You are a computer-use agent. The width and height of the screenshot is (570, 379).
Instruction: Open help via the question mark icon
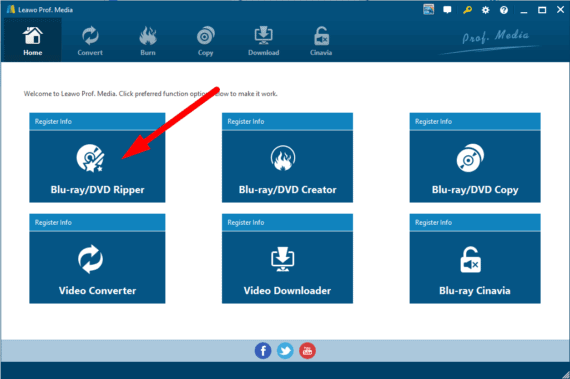tap(504, 10)
